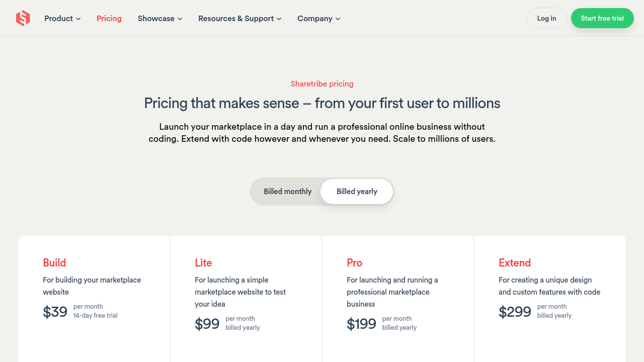Click the Pro plan heading
The height and width of the screenshot is (362, 644).
coord(354,263)
